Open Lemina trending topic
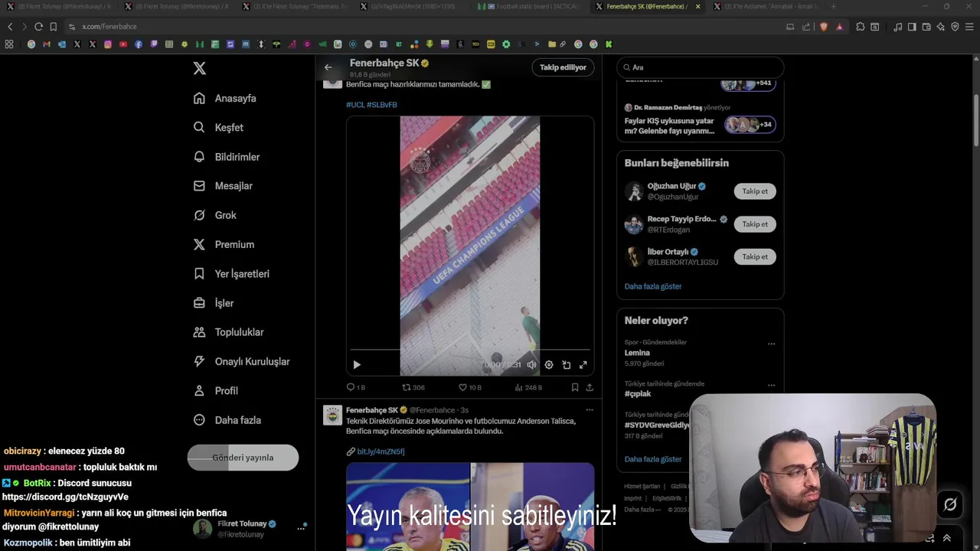Screen dimensions: 980x551 pyautogui.click(x=637, y=353)
